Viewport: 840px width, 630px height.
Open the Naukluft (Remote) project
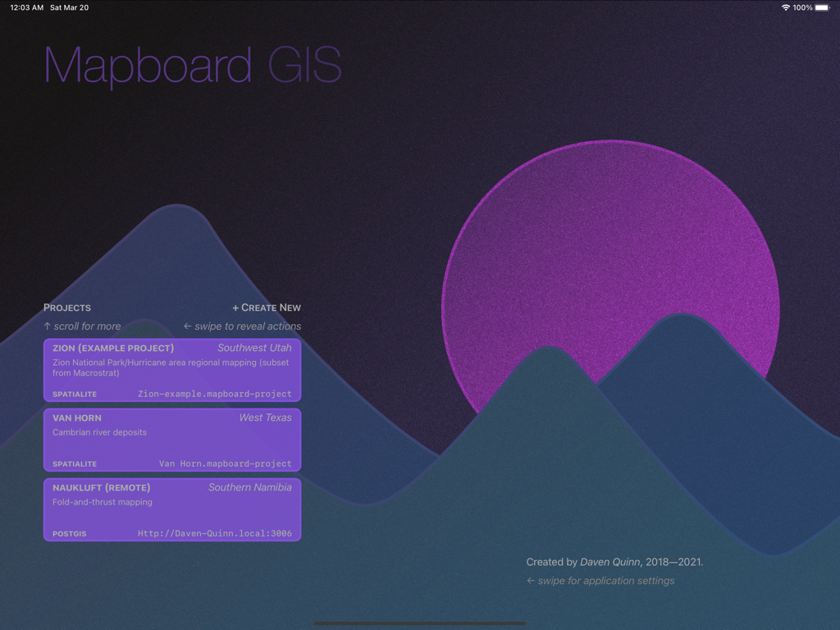[x=172, y=509]
